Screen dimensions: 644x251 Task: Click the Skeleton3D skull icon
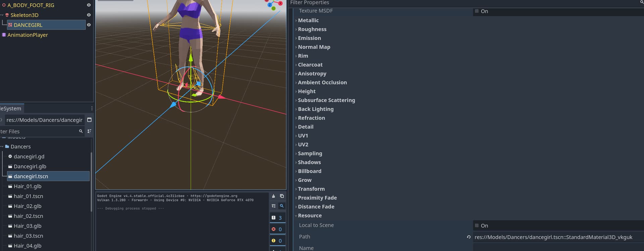coord(7,15)
